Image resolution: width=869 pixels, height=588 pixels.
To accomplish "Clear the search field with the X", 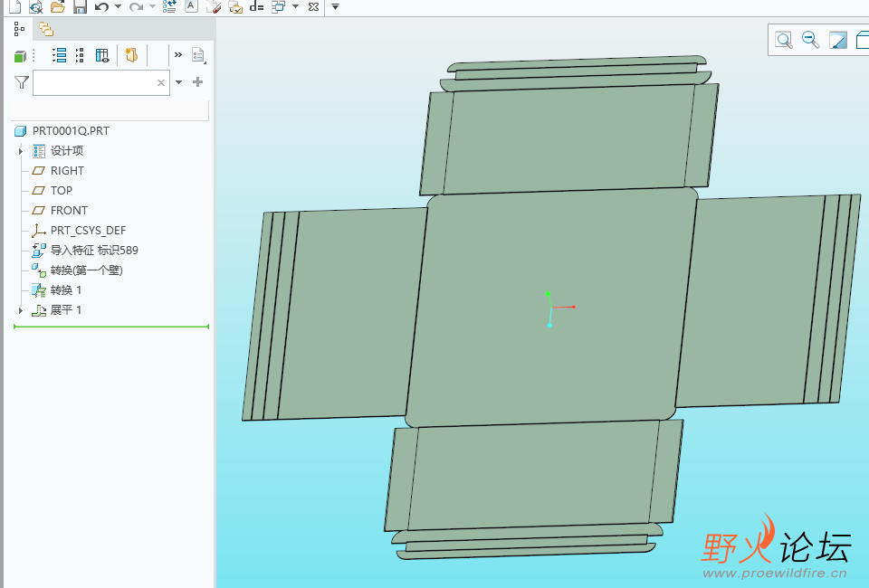I will tap(161, 82).
